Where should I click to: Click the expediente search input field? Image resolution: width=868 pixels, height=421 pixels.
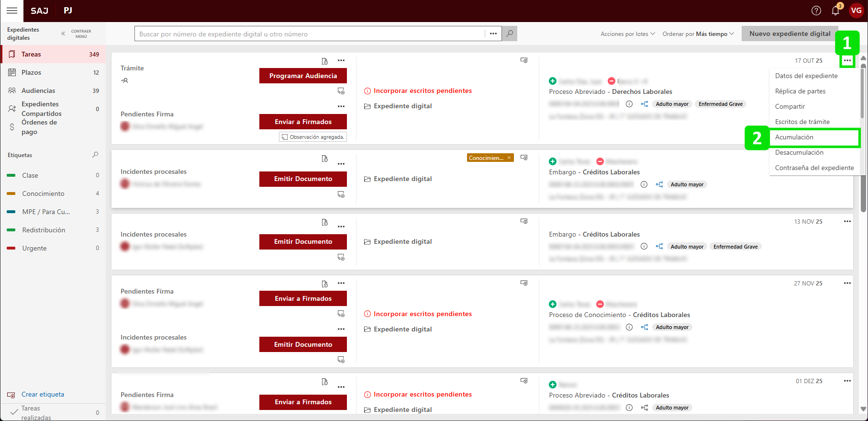[309, 34]
